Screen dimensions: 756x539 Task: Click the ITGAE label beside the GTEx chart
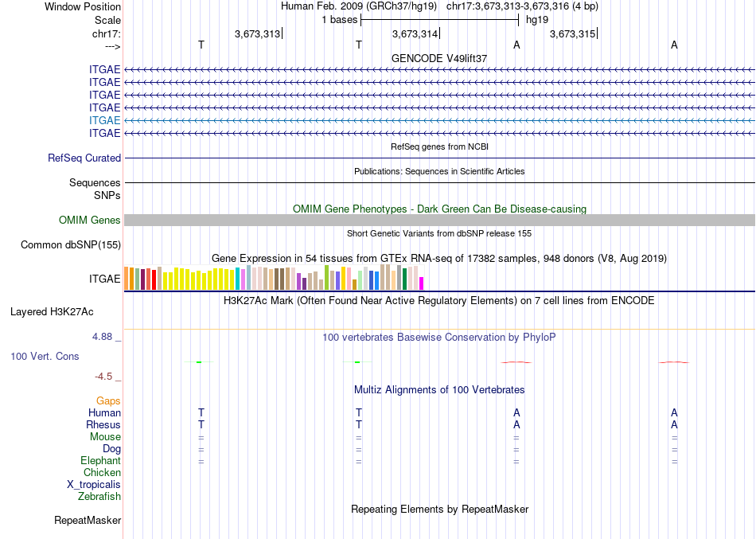point(104,279)
